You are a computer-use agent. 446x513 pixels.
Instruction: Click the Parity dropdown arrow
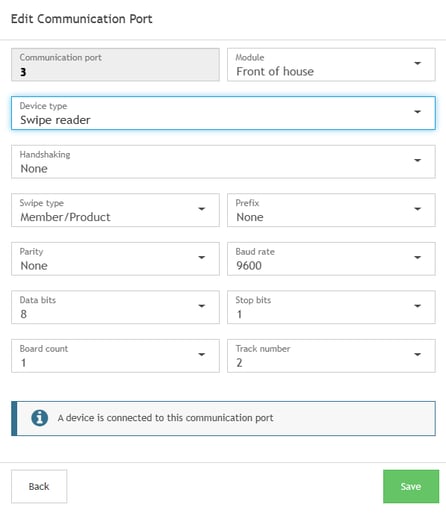(201, 257)
